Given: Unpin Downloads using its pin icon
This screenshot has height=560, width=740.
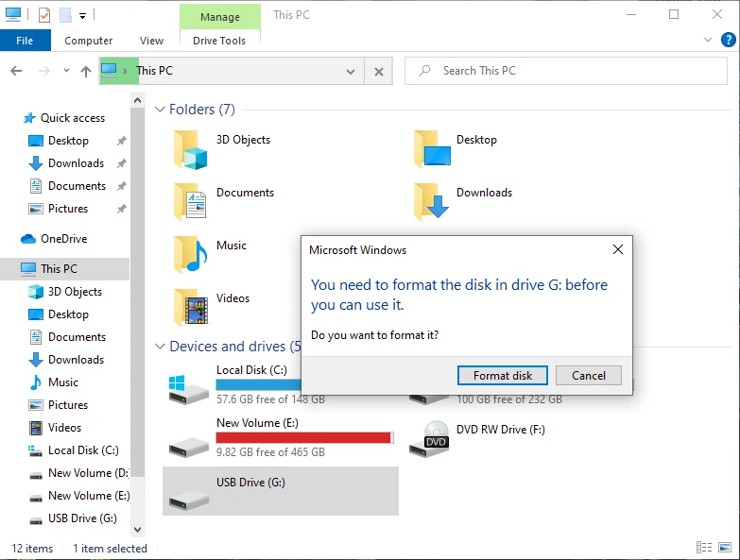Looking at the screenshot, I should click(x=121, y=163).
